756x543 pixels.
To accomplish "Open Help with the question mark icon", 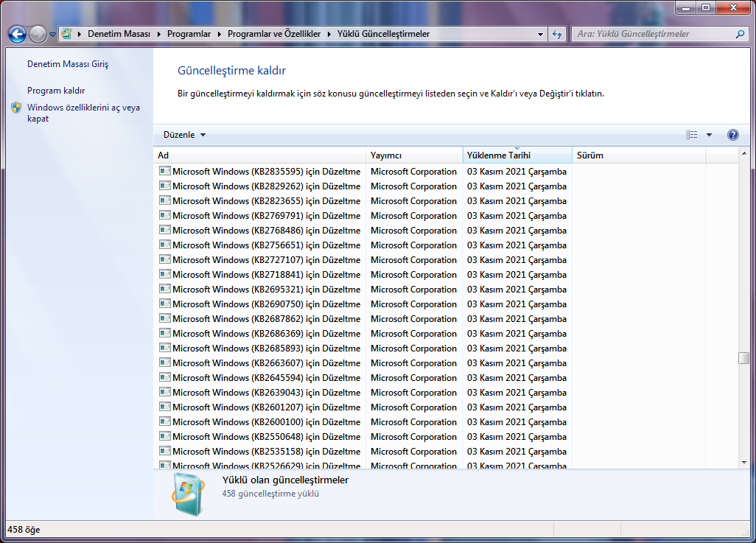I will [733, 135].
